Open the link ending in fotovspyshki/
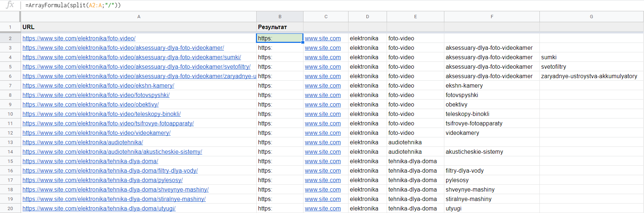This screenshot has height=213, width=644. pyautogui.click(x=96, y=95)
